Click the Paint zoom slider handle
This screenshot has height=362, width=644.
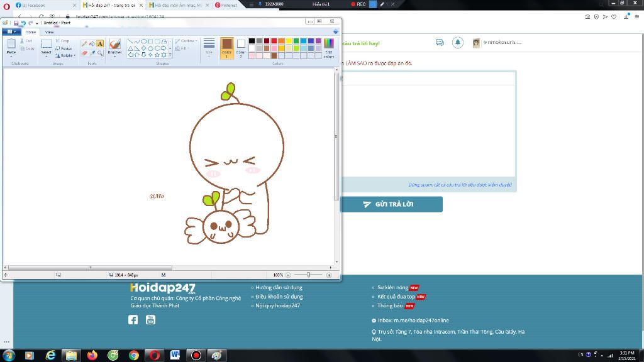308,275
